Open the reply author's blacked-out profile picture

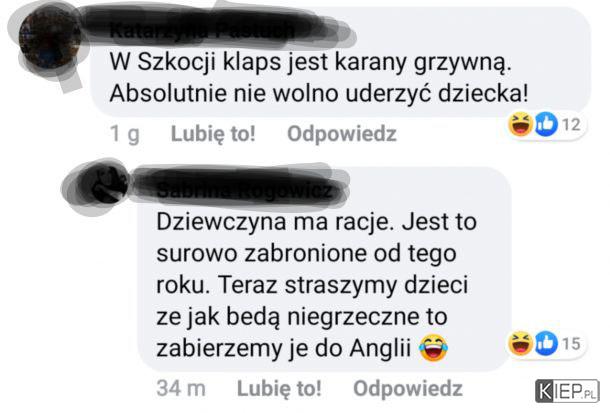pyautogui.click(x=105, y=184)
